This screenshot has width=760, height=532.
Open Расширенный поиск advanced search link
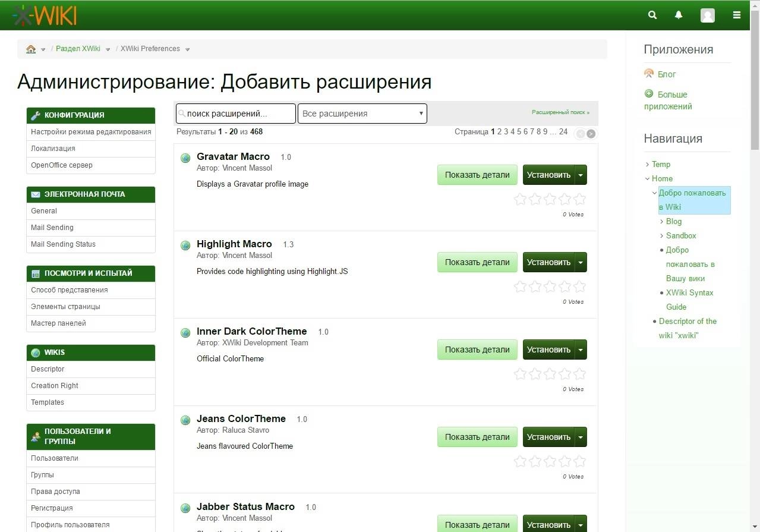point(560,112)
